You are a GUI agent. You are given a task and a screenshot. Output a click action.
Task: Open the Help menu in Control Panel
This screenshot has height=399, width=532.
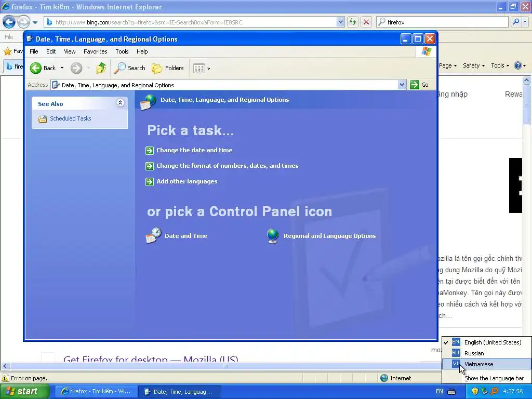click(142, 51)
